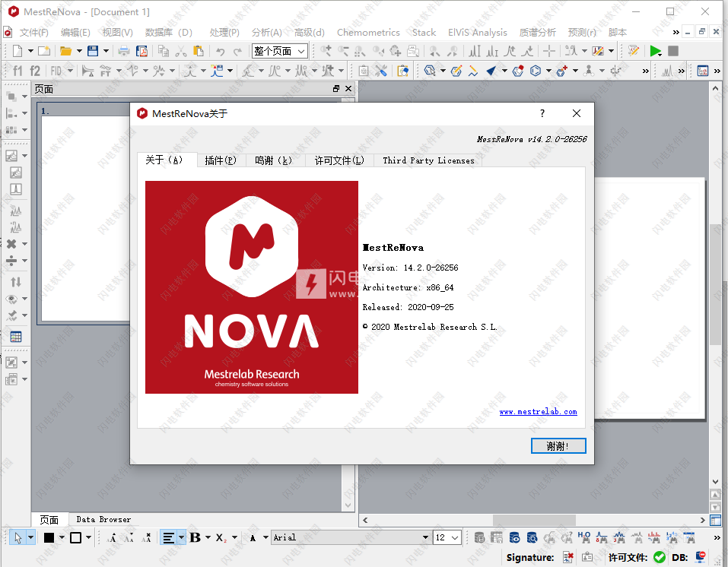728x567 pixels.
Task: Click the increase font size icon
Action: [x=112, y=537]
